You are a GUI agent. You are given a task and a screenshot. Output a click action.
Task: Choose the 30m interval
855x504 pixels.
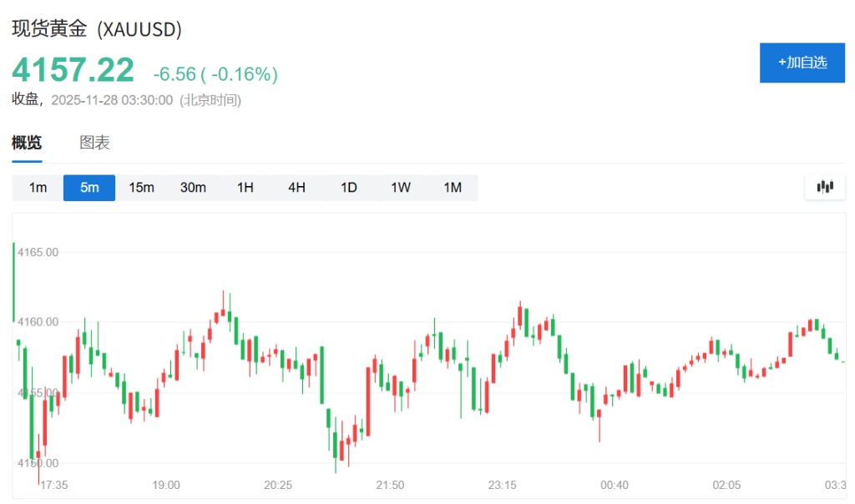point(193,188)
